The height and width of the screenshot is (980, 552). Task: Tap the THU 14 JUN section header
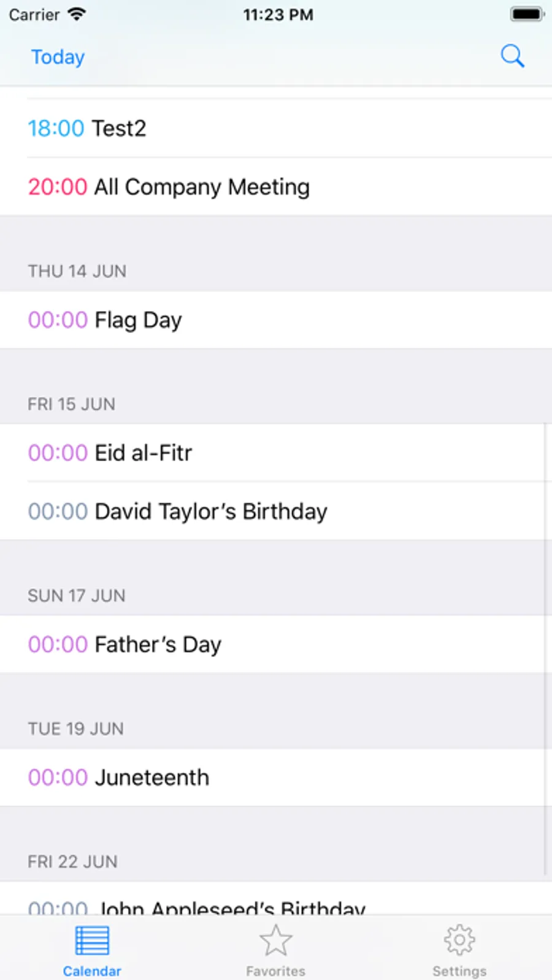[77, 271]
